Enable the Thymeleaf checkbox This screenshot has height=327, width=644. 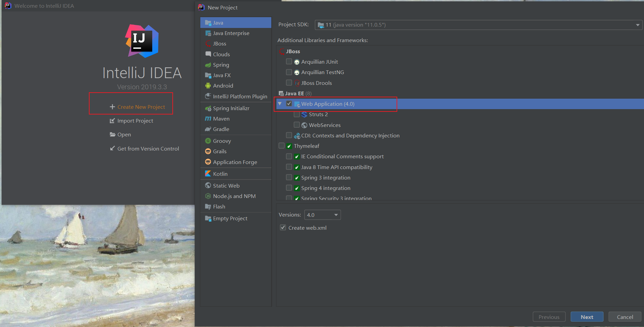coord(281,146)
